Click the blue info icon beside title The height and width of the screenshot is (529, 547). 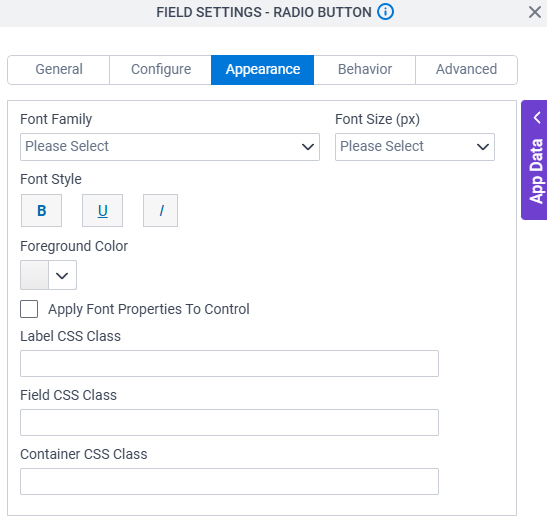click(385, 12)
